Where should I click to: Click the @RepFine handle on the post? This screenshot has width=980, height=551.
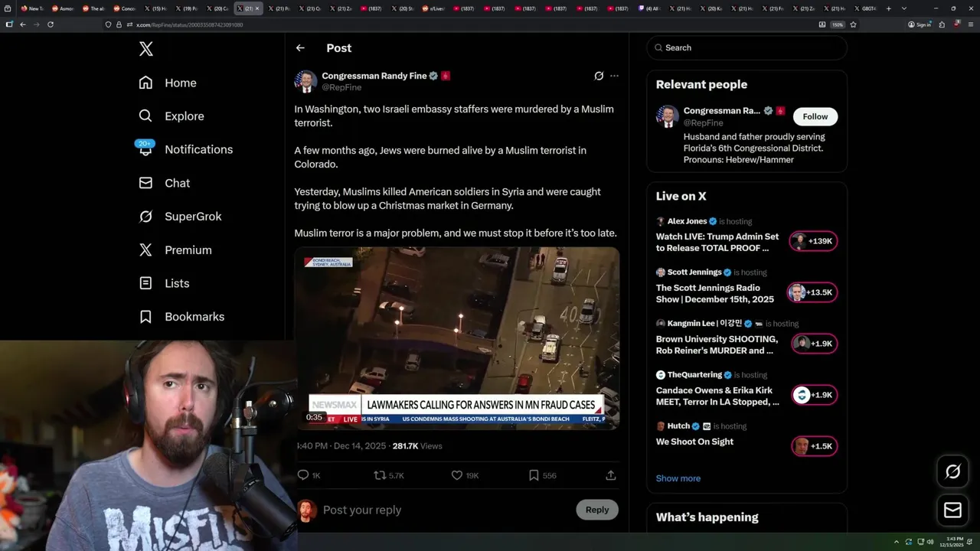click(x=341, y=87)
